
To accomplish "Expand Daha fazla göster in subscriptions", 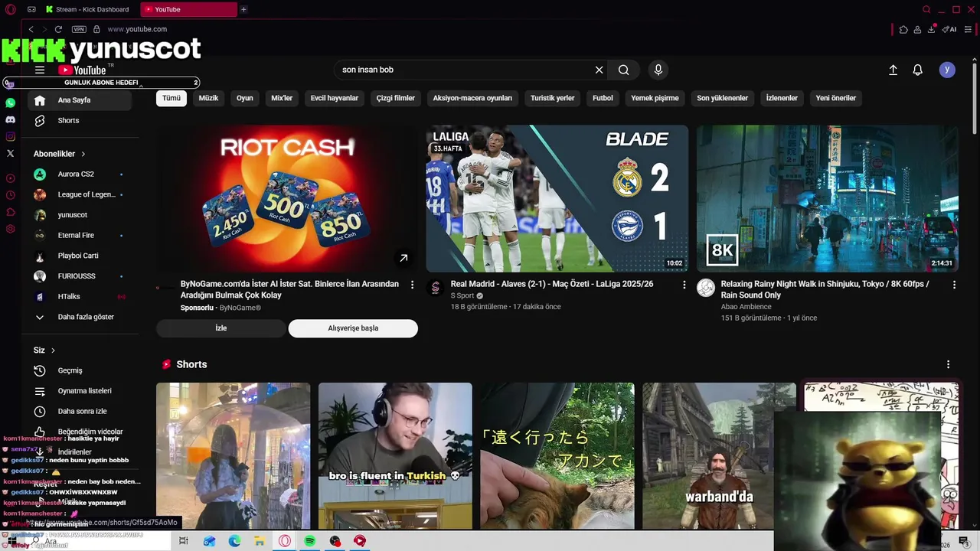I will click(x=80, y=317).
